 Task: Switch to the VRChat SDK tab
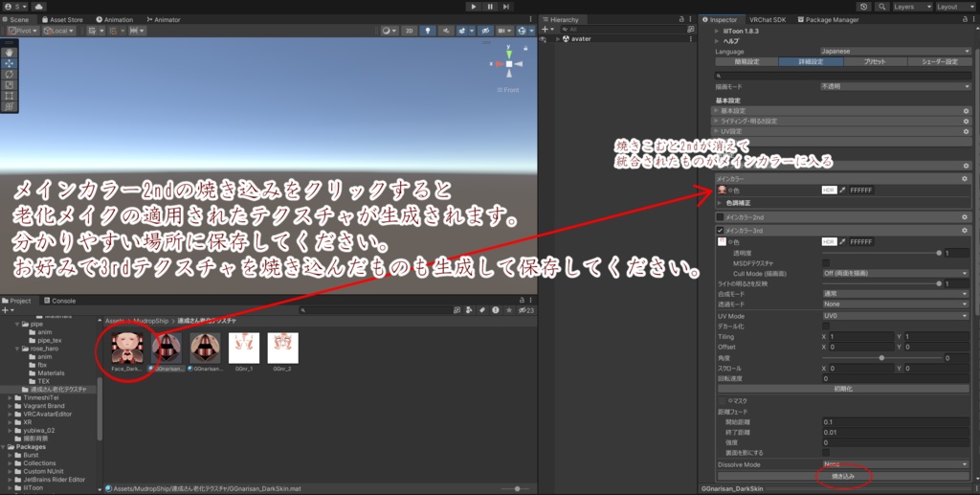click(x=767, y=19)
